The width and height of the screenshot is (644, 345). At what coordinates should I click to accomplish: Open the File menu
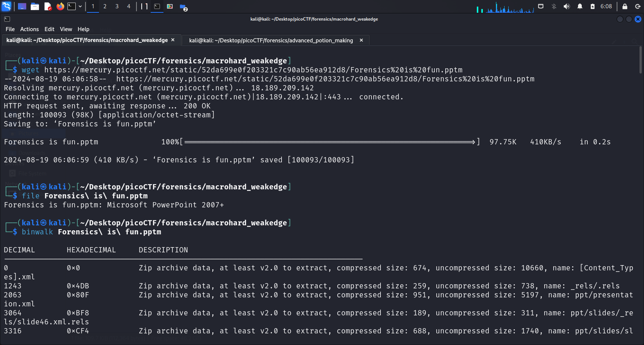click(10, 29)
